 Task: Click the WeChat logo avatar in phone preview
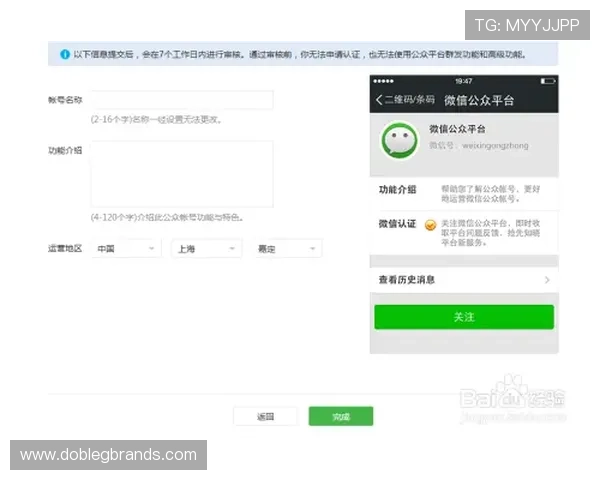pyautogui.click(x=400, y=140)
